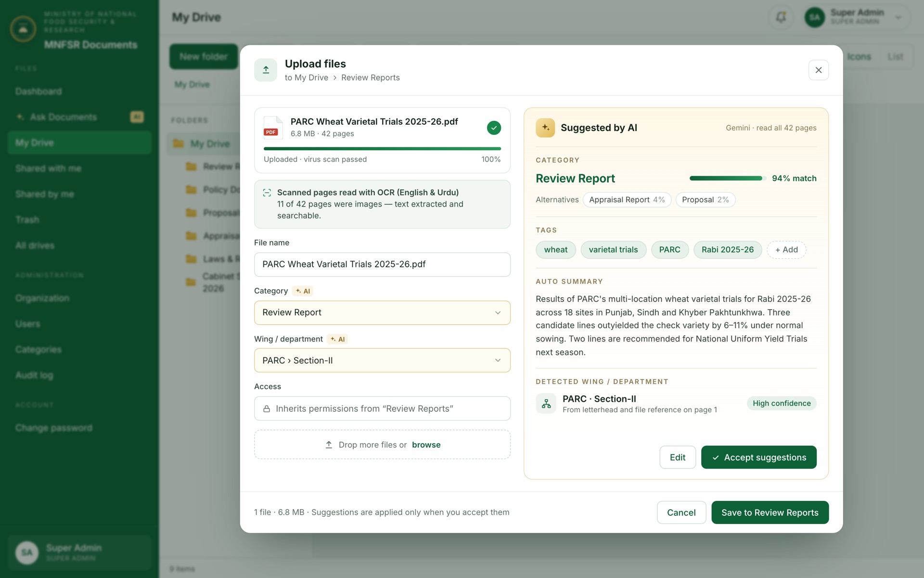Click Save to Review Reports
The height and width of the screenshot is (578, 924).
pyautogui.click(x=770, y=512)
